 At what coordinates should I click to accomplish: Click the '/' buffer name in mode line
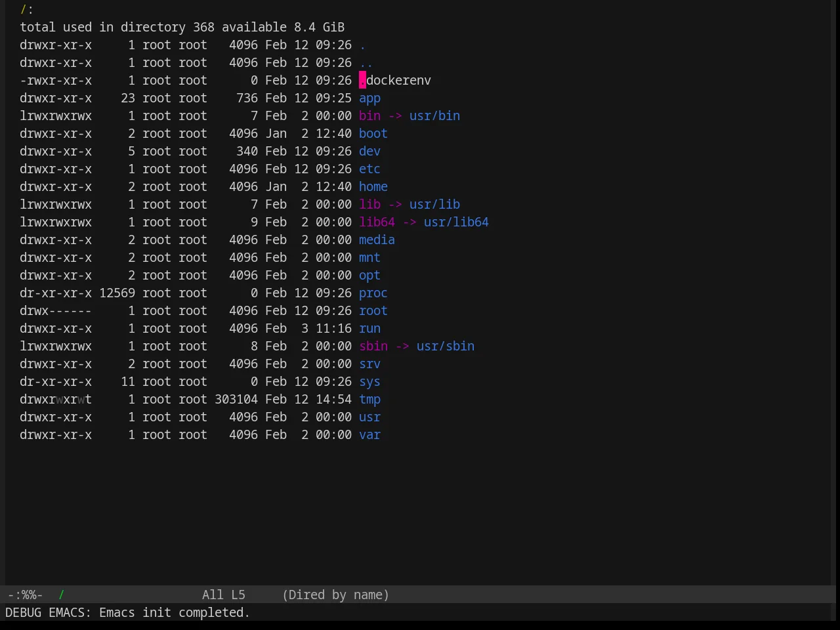[62, 595]
